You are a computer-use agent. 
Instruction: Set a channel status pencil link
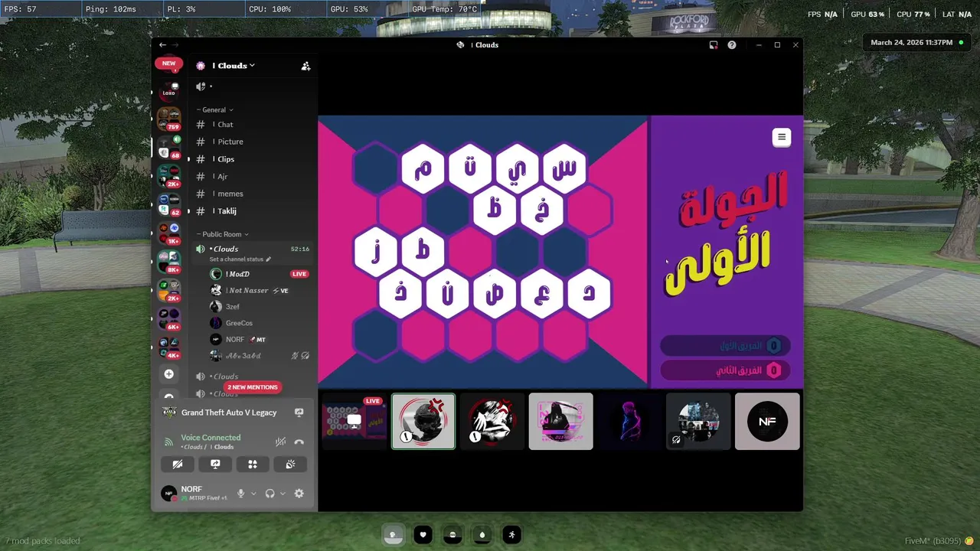[x=240, y=259]
